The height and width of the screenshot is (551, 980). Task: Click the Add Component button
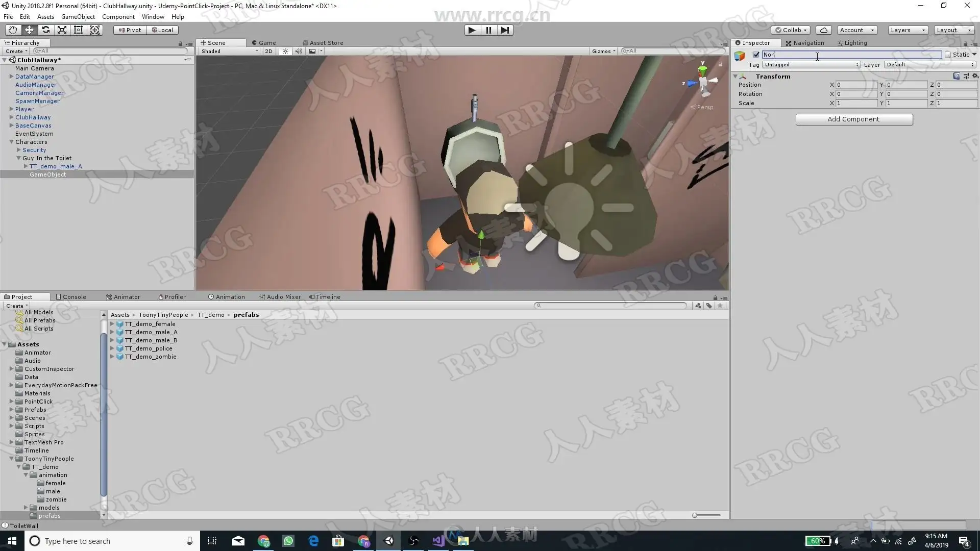(x=853, y=119)
